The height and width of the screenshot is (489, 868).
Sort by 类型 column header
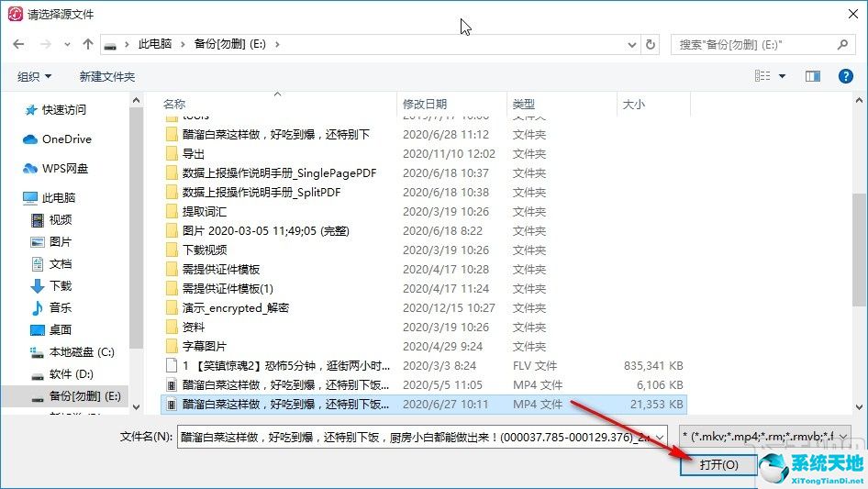pos(524,104)
